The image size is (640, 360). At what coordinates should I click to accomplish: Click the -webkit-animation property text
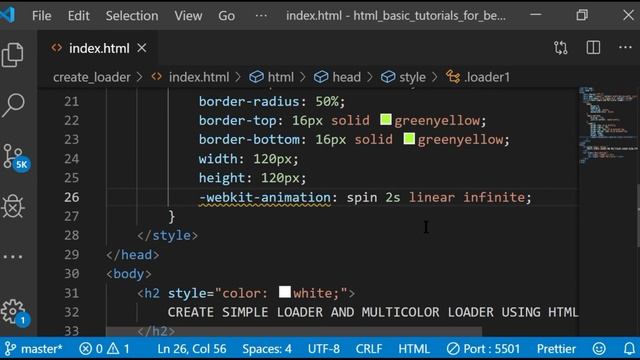pos(265,197)
